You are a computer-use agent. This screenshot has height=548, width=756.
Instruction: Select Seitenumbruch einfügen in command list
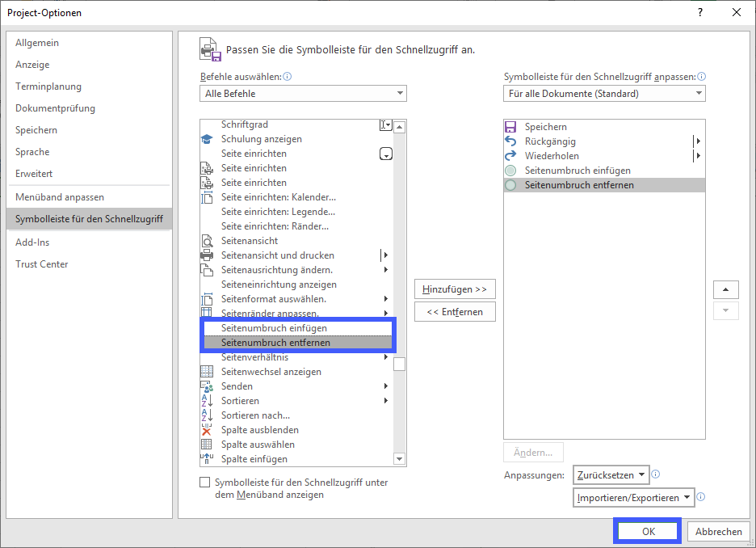(297, 328)
